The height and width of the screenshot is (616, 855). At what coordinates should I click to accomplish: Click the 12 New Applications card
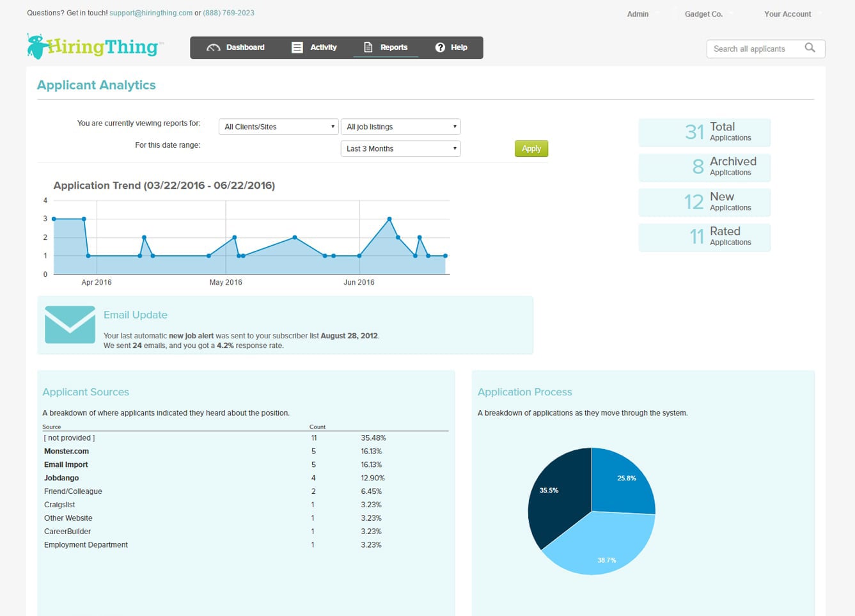tap(705, 202)
